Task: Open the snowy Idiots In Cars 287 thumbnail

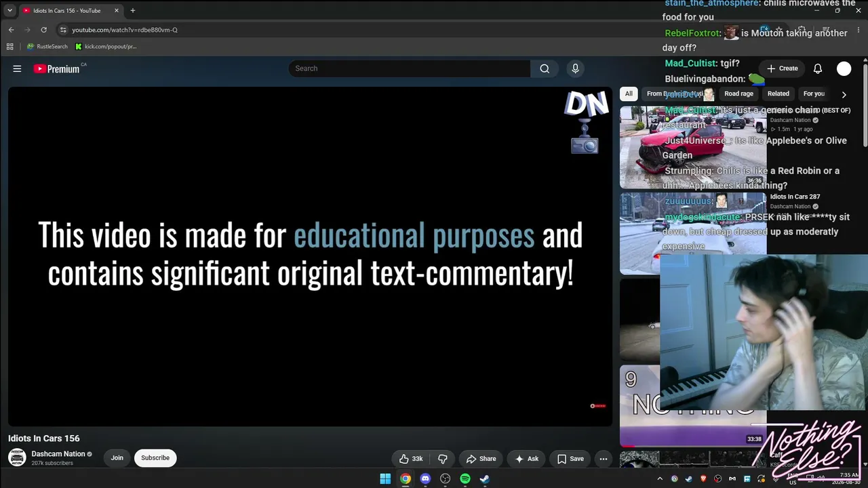Action: click(693, 233)
